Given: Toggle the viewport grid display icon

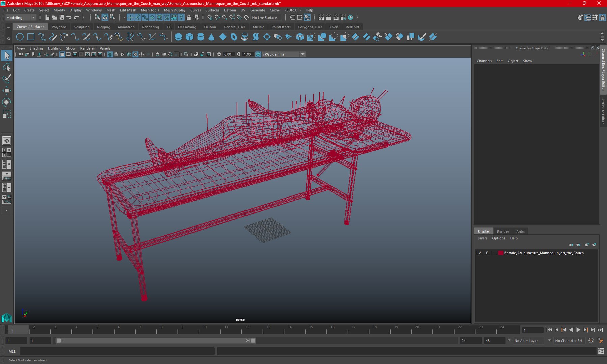Looking at the screenshot, I should (62, 54).
